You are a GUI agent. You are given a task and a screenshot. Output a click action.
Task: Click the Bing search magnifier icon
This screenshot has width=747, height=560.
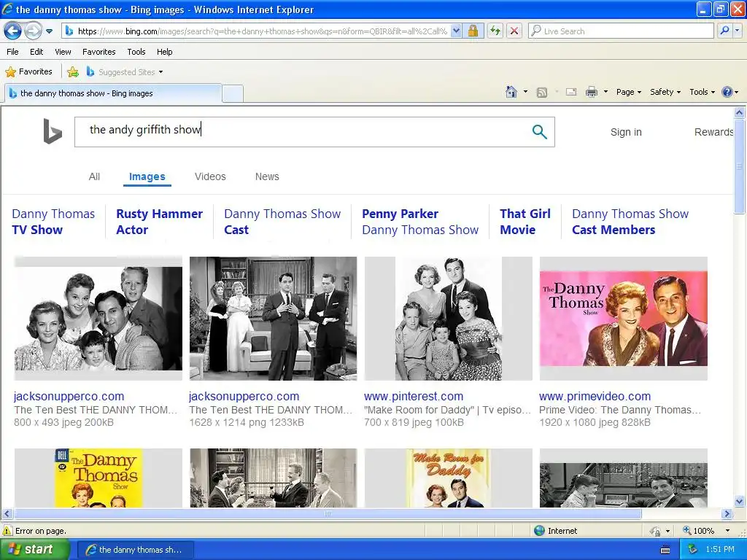(539, 131)
